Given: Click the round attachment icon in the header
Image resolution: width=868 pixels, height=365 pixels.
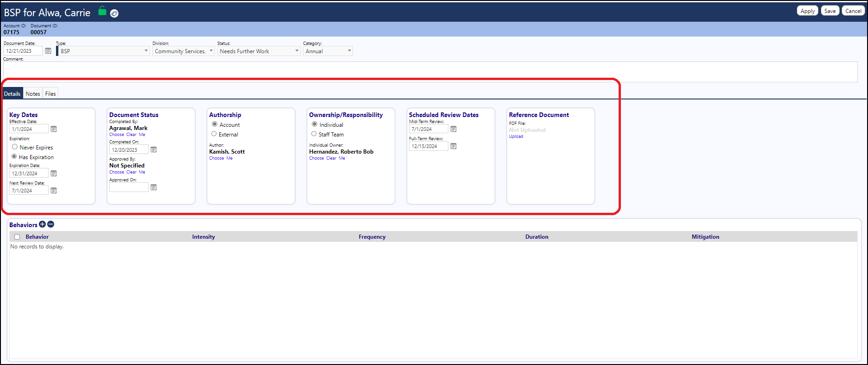Looking at the screenshot, I should (114, 13).
